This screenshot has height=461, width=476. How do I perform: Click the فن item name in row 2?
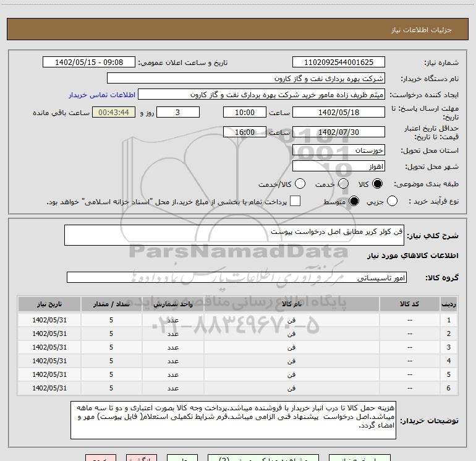click(x=291, y=334)
